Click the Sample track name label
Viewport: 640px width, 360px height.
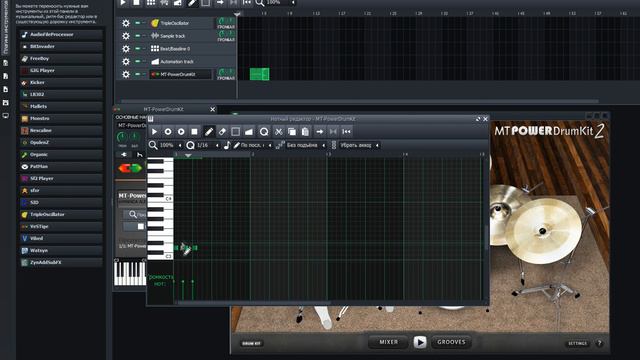click(x=173, y=36)
